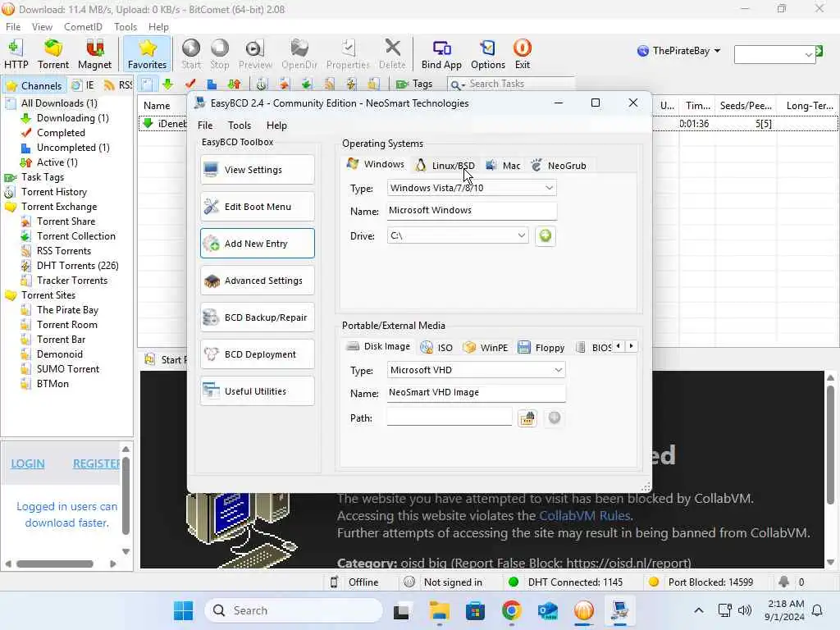The width and height of the screenshot is (840, 630).
Task: Select the Channels tab in BitComet sidebar
Action: (x=34, y=85)
